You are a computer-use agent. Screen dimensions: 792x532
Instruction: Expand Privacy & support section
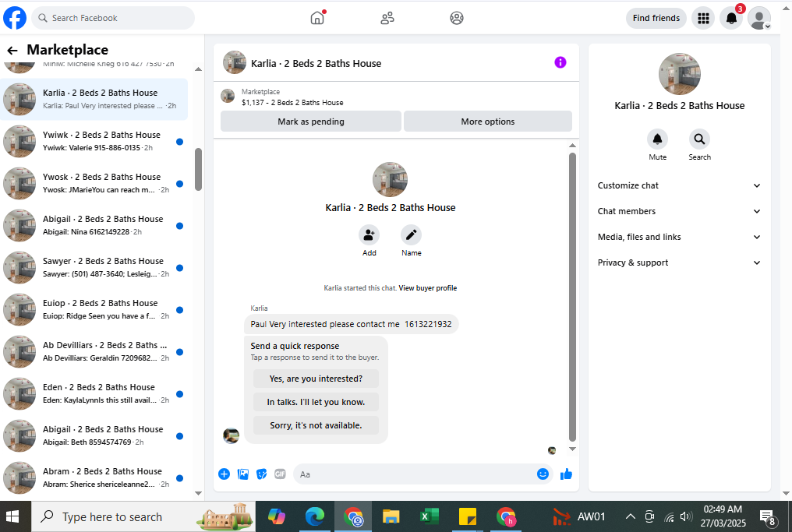point(679,263)
